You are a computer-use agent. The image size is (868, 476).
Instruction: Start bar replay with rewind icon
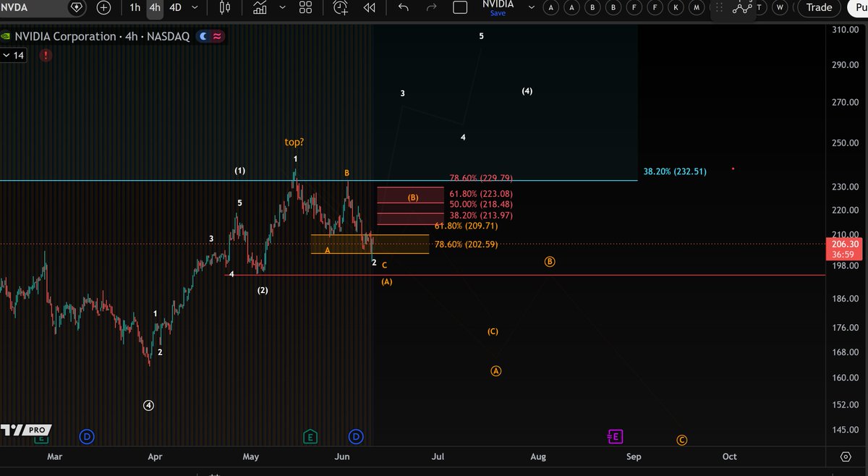click(370, 7)
